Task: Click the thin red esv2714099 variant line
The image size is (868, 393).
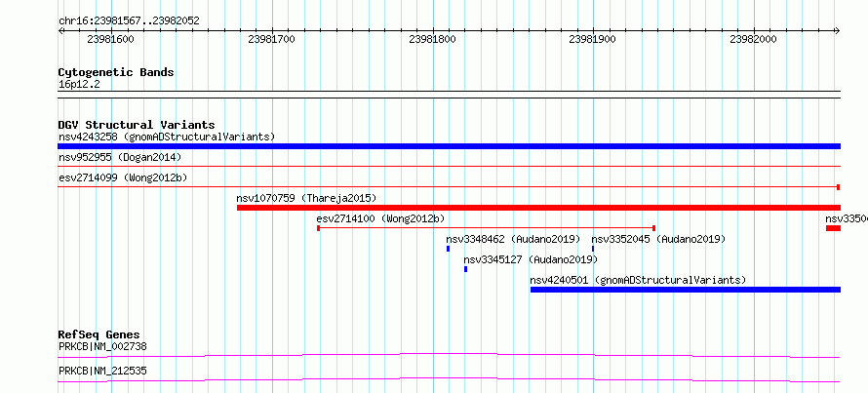Action: pos(449,187)
